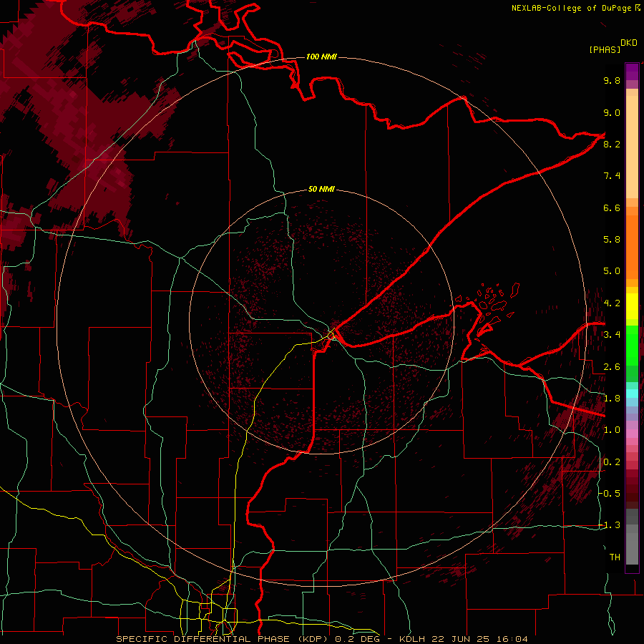Viewport: 644px width, 644px height.
Task: Click the SPECIFIC DIFFERENTIAL PHASE (KDP) title text
Action: (223, 639)
